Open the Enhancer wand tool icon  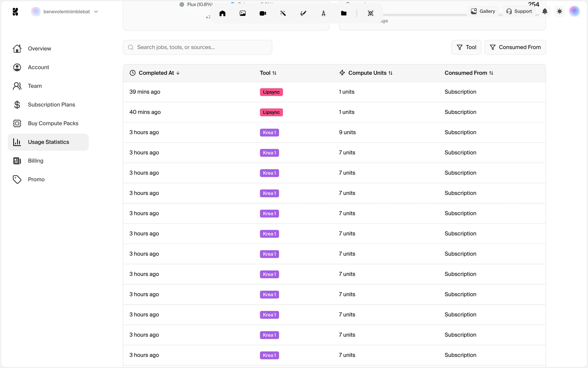point(283,13)
